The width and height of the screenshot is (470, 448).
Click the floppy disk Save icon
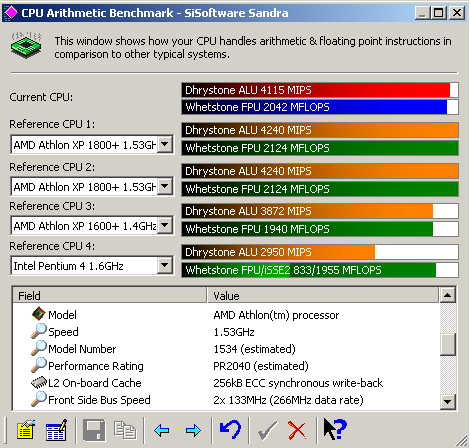pos(94,430)
